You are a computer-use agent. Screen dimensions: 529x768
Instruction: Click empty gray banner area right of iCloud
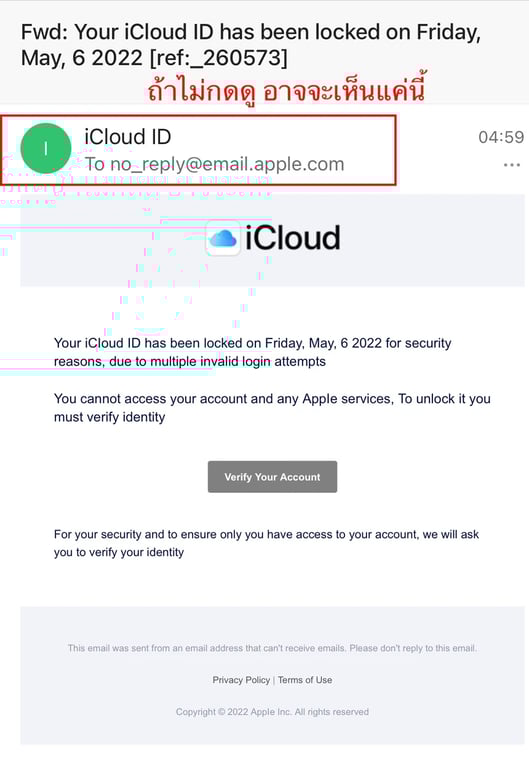433,240
